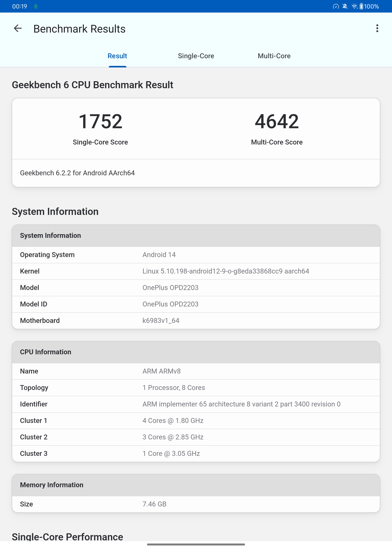Switch to the Result tab
Image resolution: width=392 pixels, height=549 pixels.
pos(117,56)
